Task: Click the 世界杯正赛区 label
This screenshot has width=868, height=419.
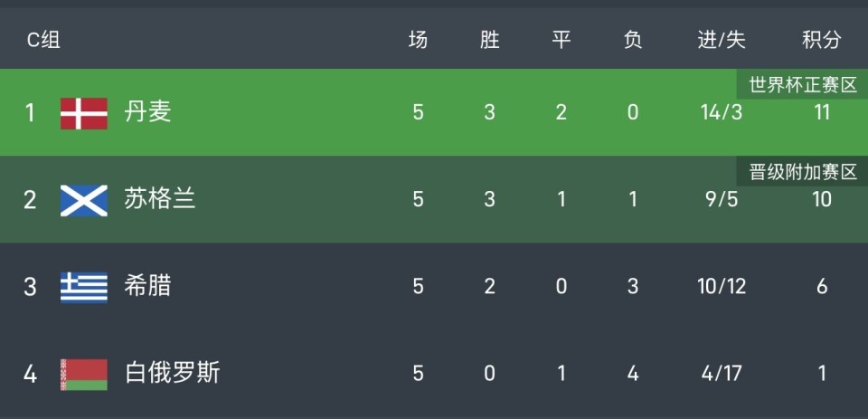Action: [x=803, y=86]
